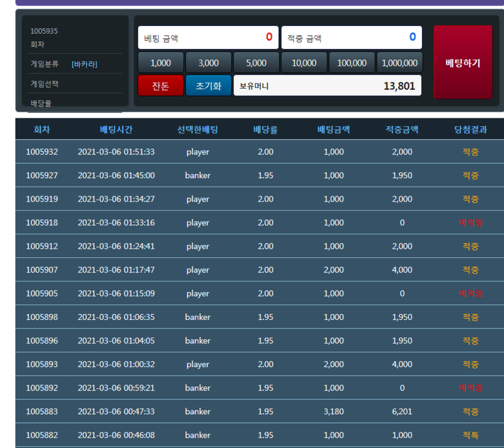Click round 1005892 cell
The image size is (504, 448).
pos(42,388)
